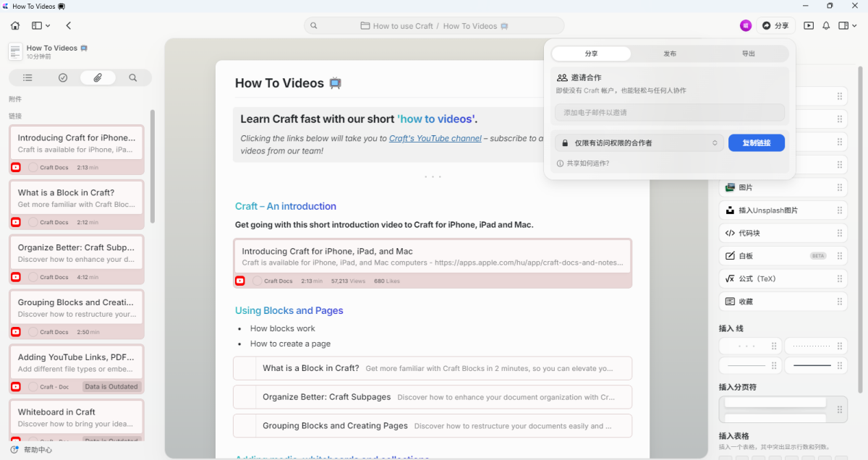Open the 共享如何运作 help link
The height and width of the screenshot is (460, 868).
587,163
